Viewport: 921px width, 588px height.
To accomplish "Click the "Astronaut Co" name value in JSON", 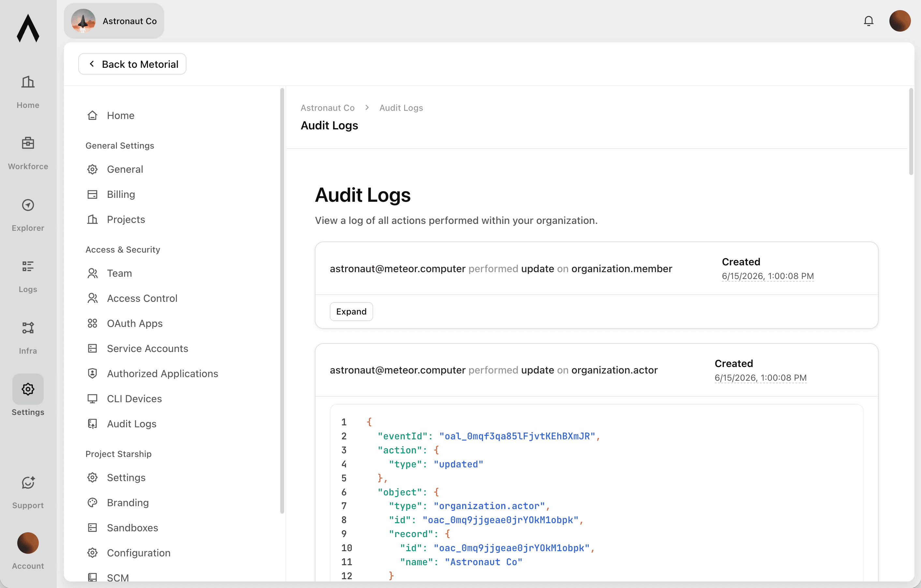I will 483,562.
